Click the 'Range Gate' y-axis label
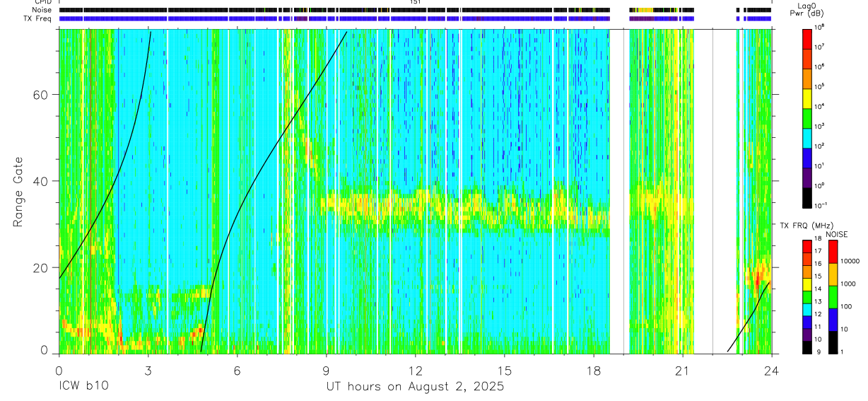 pyautogui.click(x=18, y=192)
